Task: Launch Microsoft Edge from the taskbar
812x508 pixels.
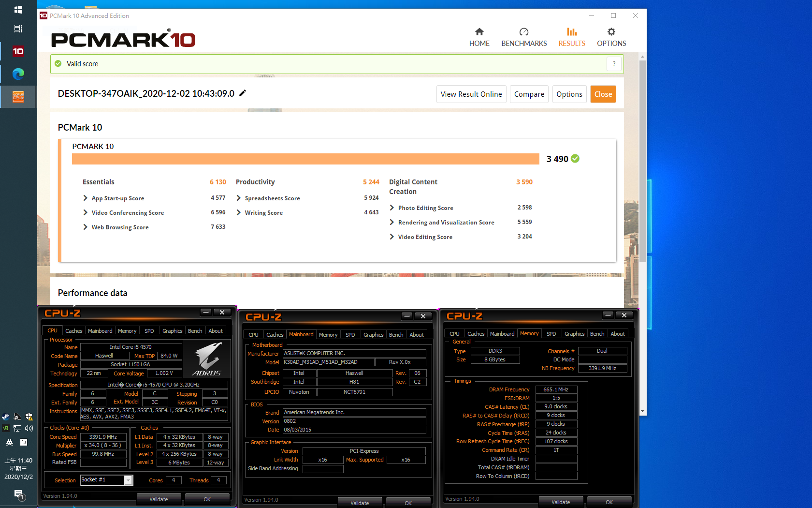Action: (18, 74)
